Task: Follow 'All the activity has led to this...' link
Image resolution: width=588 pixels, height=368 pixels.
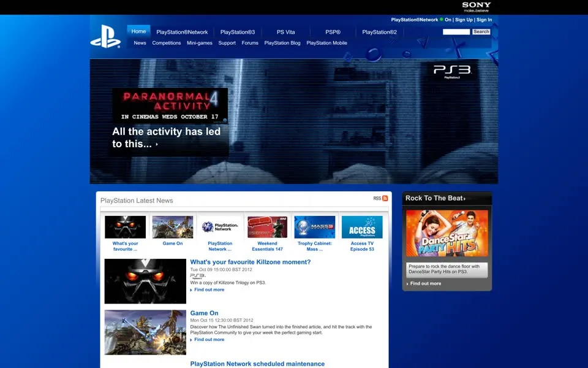Action: click(166, 137)
